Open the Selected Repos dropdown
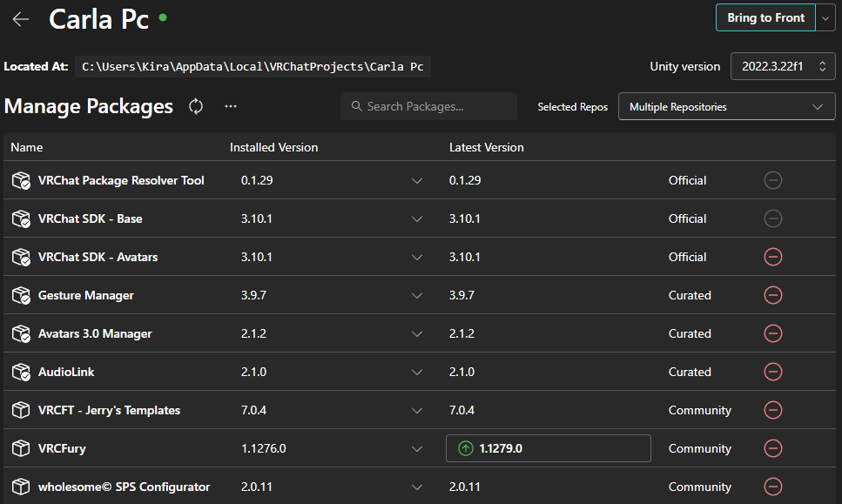This screenshot has width=842, height=504. [x=726, y=106]
